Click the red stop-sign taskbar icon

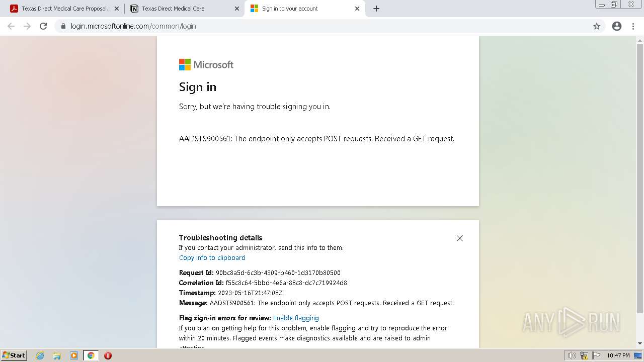pyautogui.click(x=108, y=355)
